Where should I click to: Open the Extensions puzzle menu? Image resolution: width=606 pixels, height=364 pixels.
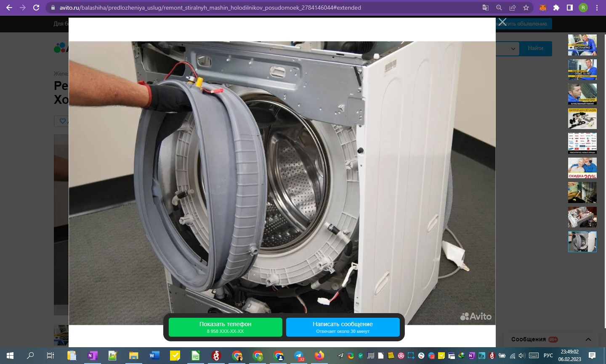point(556,8)
